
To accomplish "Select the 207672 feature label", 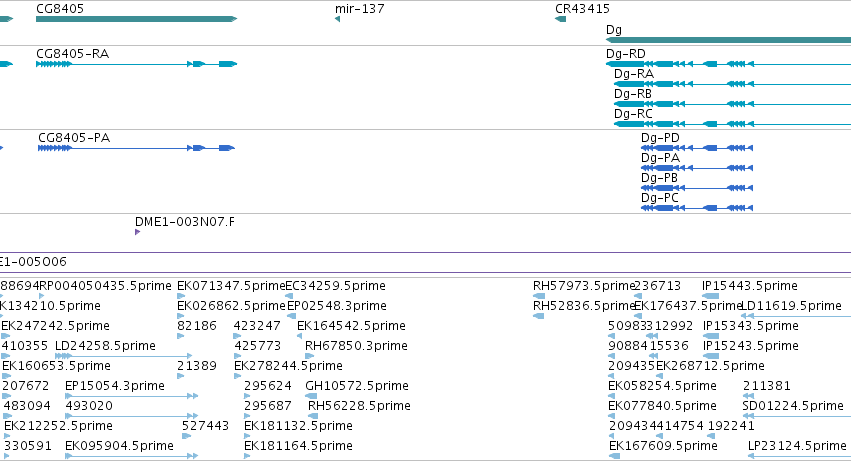I will coord(26,387).
